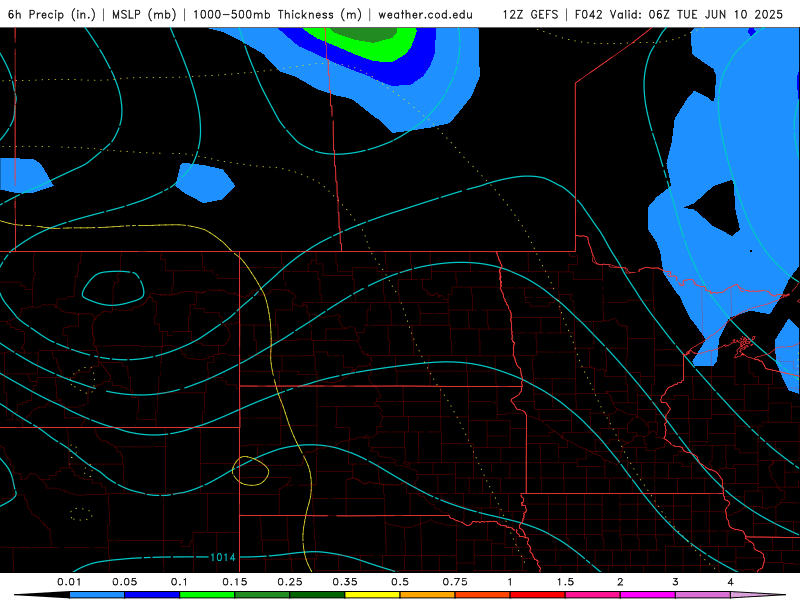
Task: Click the 0.25 legend value
Action: tap(290, 582)
